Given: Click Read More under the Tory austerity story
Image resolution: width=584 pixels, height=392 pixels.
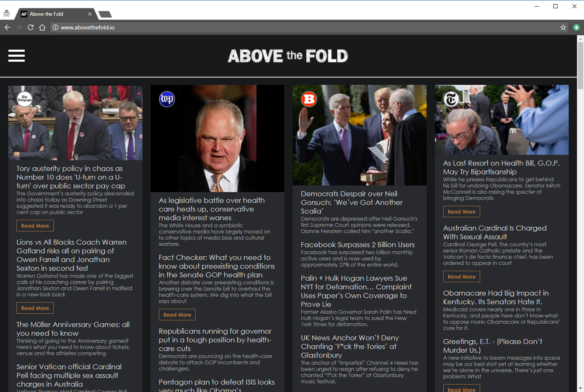Looking at the screenshot, I should tap(35, 225).
